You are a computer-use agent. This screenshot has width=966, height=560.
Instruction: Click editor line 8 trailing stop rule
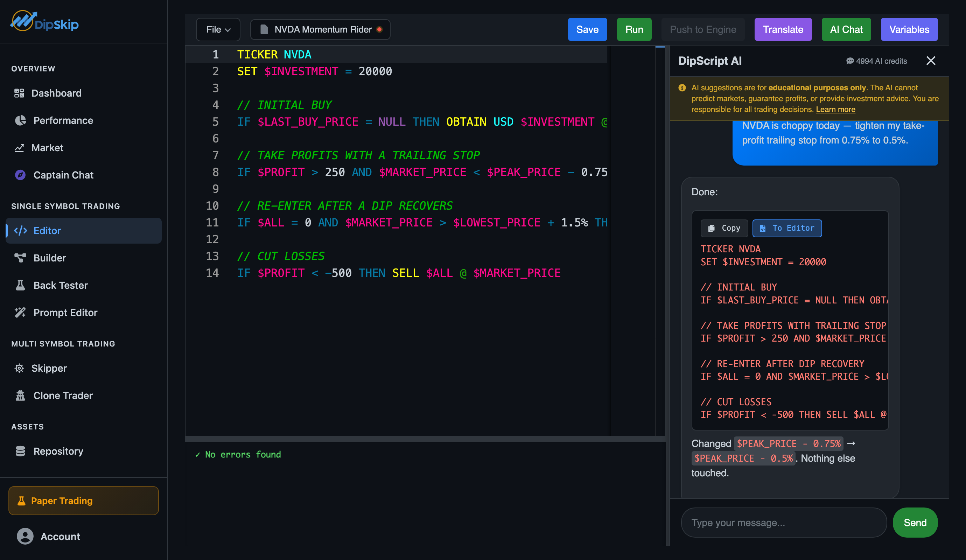tap(422, 172)
